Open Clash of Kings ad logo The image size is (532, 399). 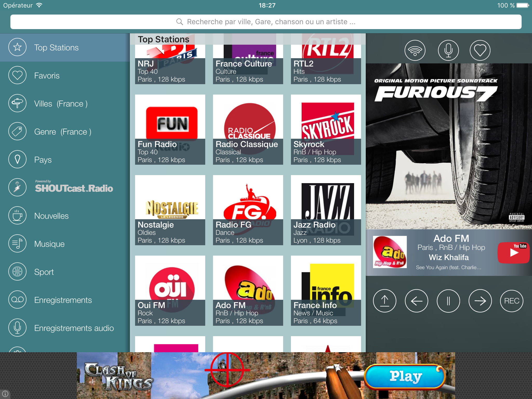[x=119, y=377]
